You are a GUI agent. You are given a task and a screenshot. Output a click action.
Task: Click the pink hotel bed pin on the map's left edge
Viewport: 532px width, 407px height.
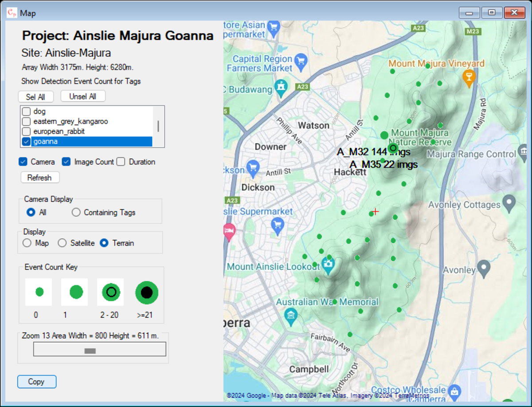pyautogui.click(x=228, y=231)
